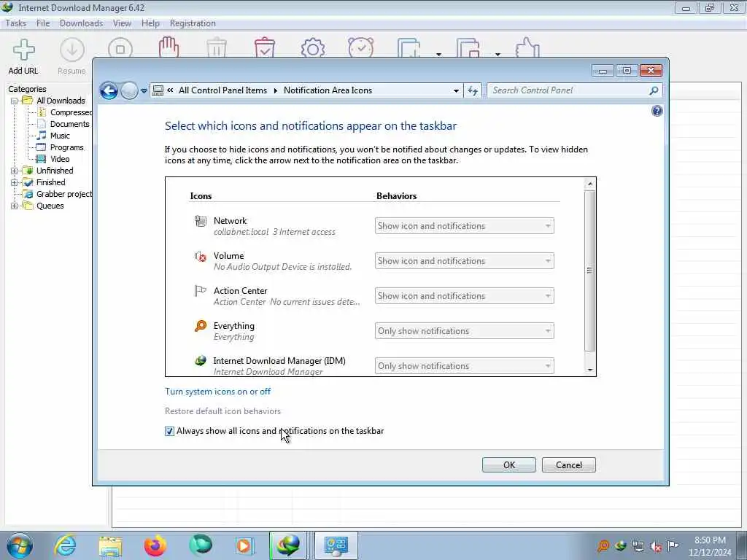Click the Forward arrow in Control Panel window
The height and width of the screenshot is (560, 747).
(x=129, y=90)
